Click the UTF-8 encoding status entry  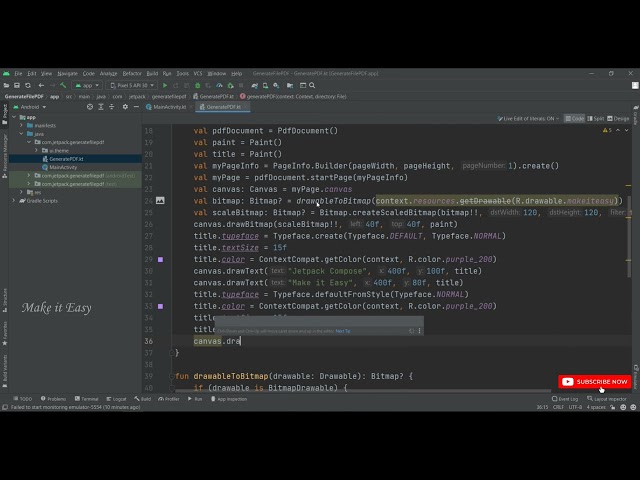(575, 407)
